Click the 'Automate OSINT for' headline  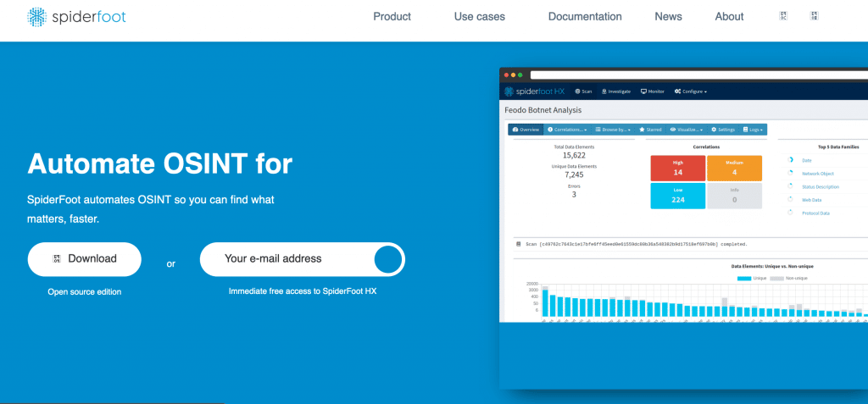(160, 163)
